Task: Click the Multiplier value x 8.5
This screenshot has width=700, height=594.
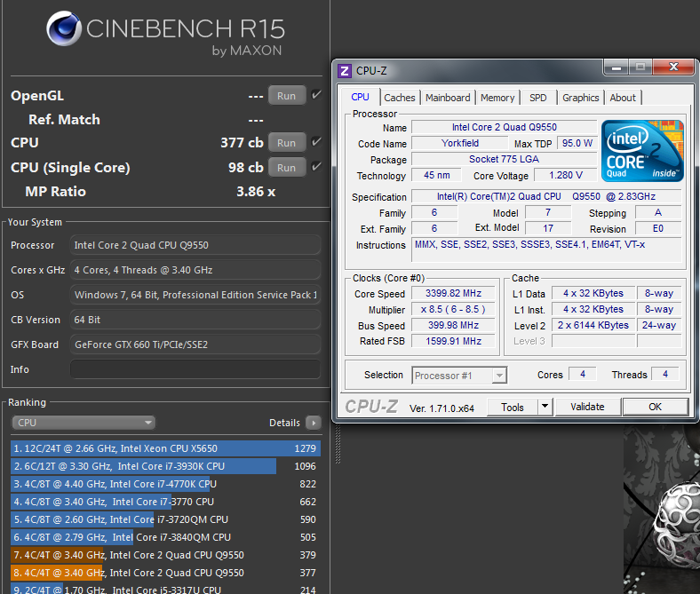Action: (x=453, y=309)
